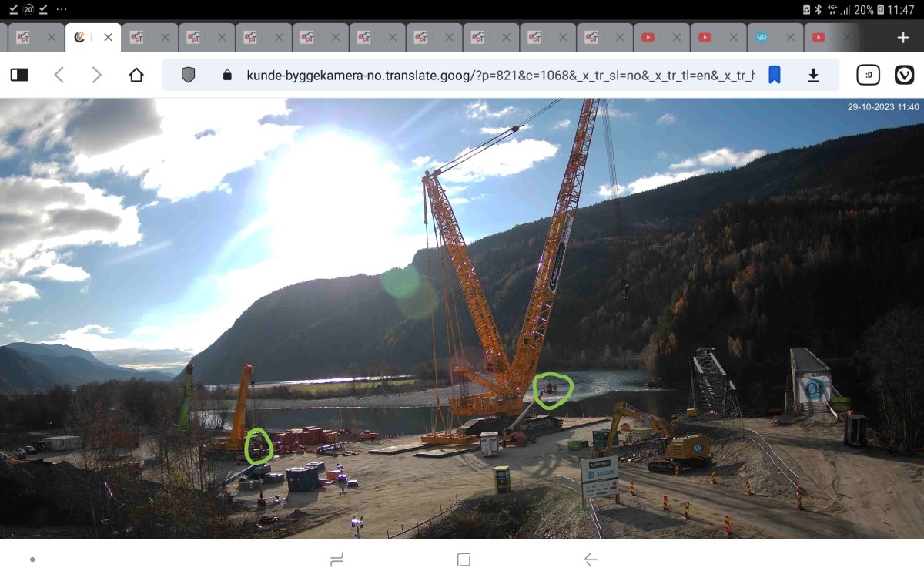924x578 pixels.
Task: Open the Vivaldi V menu
Action: tap(904, 75)
